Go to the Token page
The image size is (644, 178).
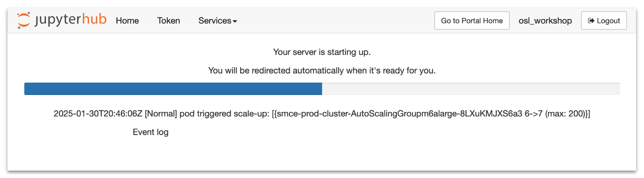click(169, 21)
